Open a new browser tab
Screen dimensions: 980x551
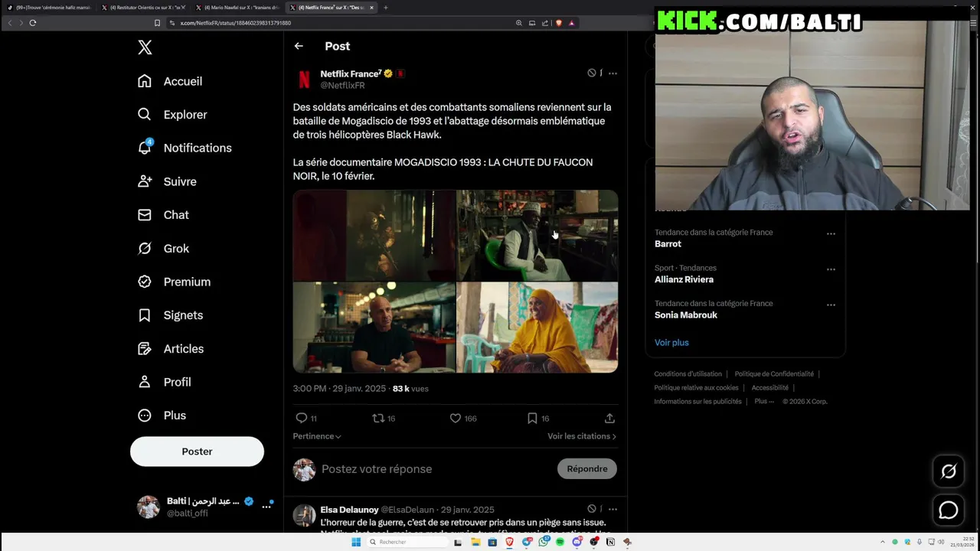(385, 8)
